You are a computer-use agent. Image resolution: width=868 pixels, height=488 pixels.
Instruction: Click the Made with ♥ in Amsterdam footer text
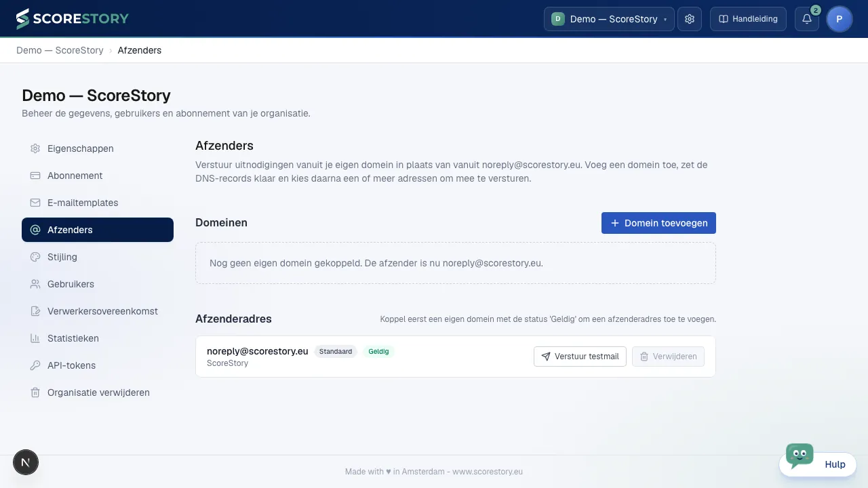(434, 472)
